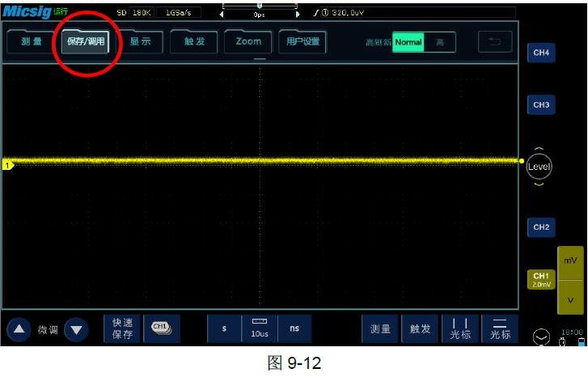
Task: Click the back arrow return button
Action: click(x=495, y=42)
